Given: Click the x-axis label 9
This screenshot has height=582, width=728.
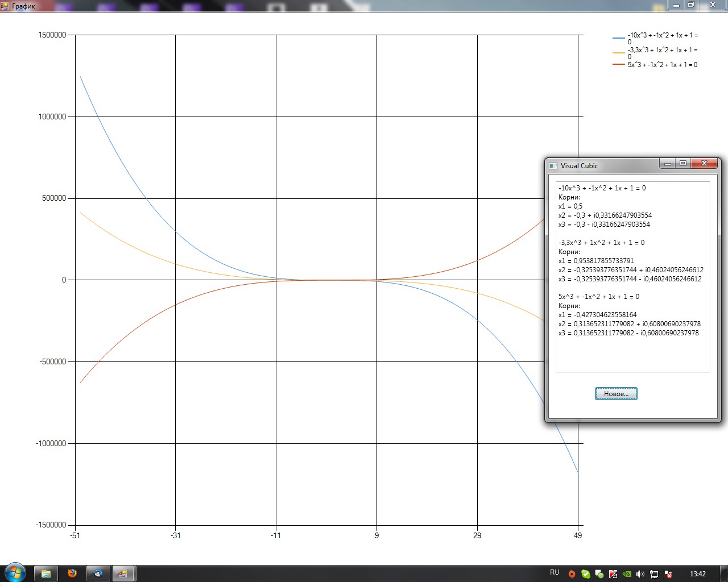Looking at the screenshot, I should tap(377, 535).
